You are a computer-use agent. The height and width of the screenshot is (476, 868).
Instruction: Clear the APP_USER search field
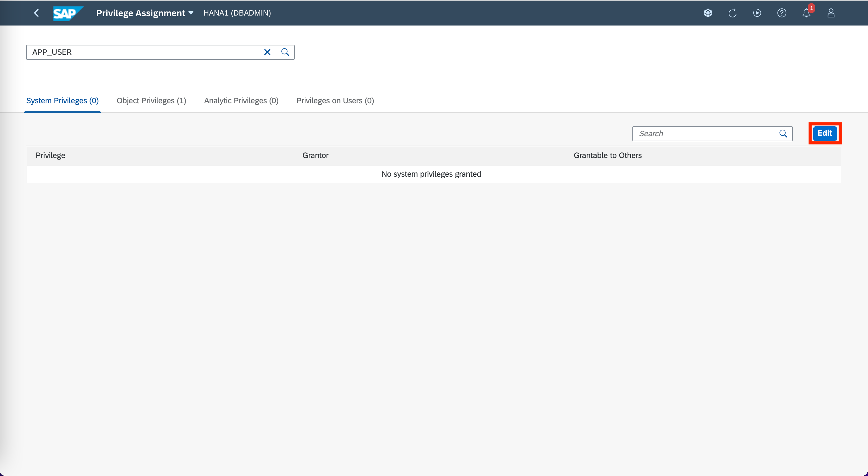tap(267, 52)
